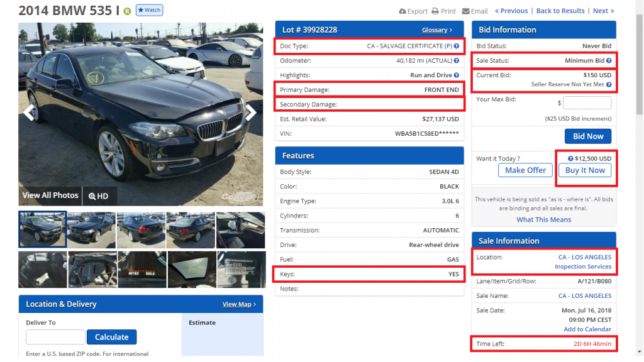Image resolution: width=644 pixels, height=362 pixels.
Task: Open the CA - LOS ANGELES location link
Action: coord(584,257)
